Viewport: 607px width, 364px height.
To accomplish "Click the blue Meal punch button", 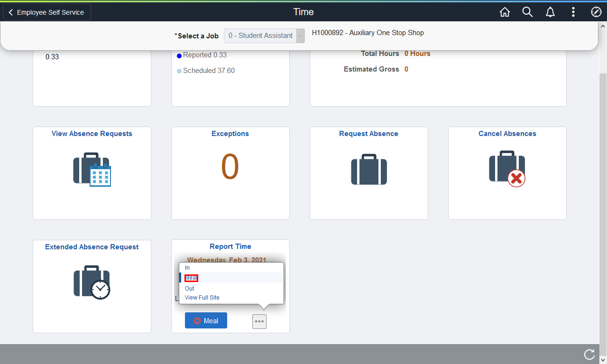I will pos(206,320).
